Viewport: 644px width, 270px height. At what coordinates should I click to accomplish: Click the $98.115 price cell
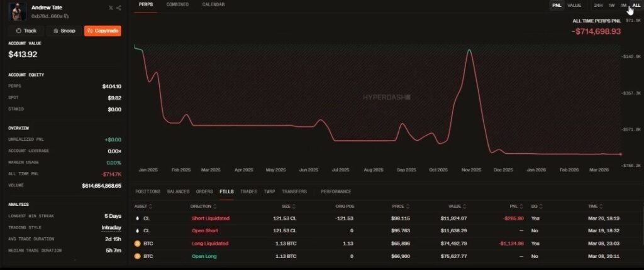tap(401, 219)
